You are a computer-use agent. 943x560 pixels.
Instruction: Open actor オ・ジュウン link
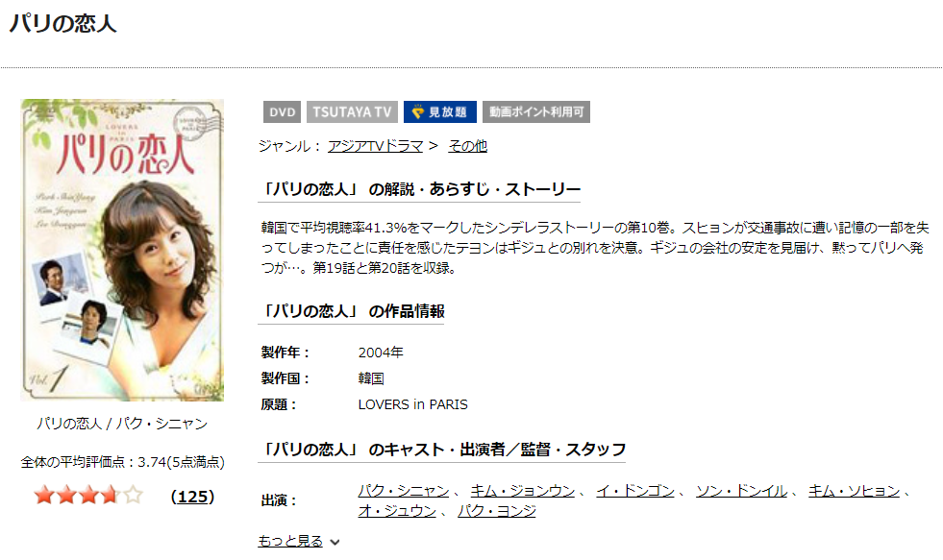397,511
